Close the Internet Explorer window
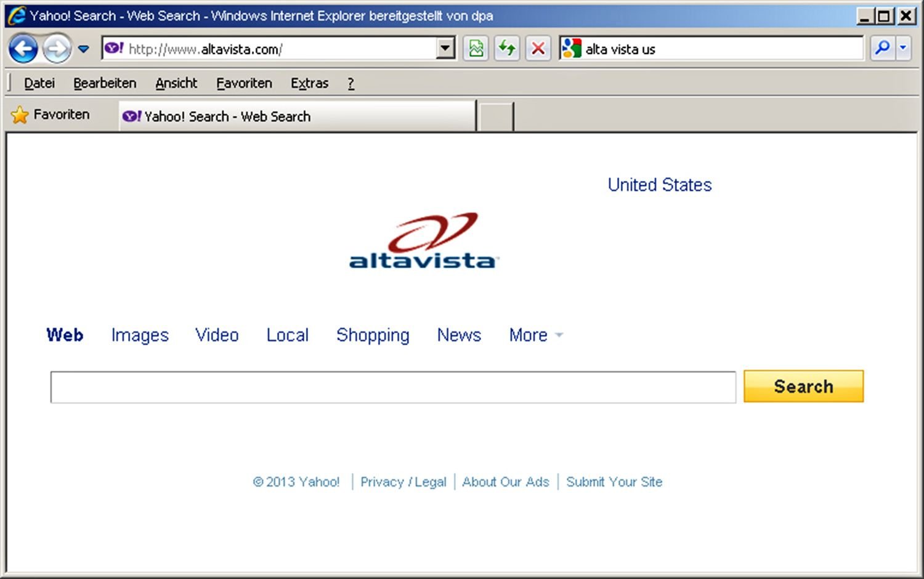This screenshot has width=924, height=579. coord(906,16)
